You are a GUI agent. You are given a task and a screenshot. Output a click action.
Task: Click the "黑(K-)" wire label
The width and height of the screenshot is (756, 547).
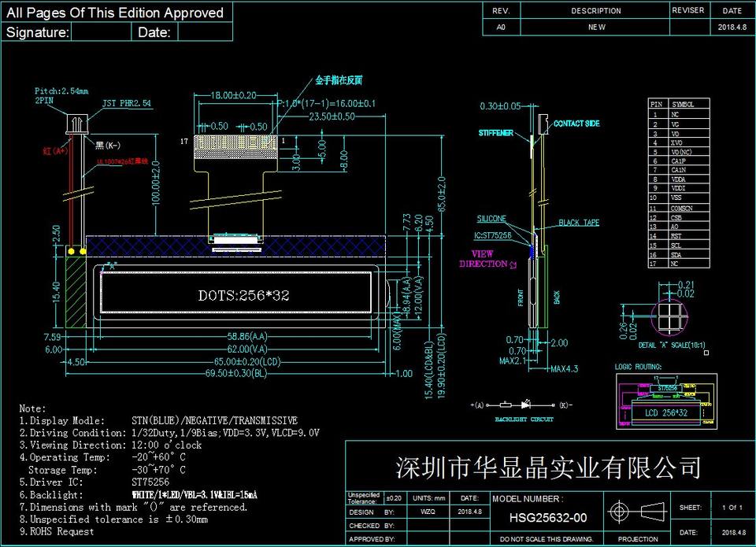[108, 145]
